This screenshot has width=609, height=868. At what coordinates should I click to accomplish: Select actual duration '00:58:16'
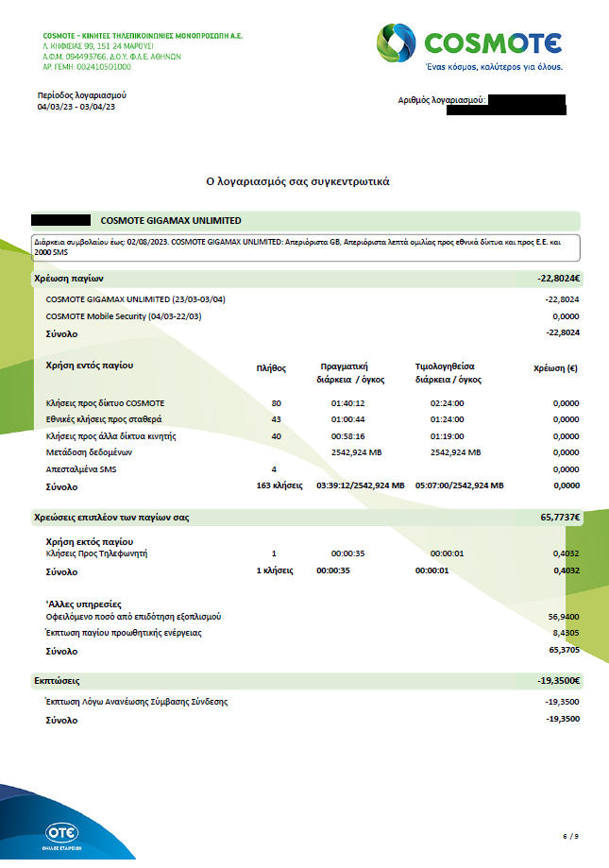click(347, 436)
